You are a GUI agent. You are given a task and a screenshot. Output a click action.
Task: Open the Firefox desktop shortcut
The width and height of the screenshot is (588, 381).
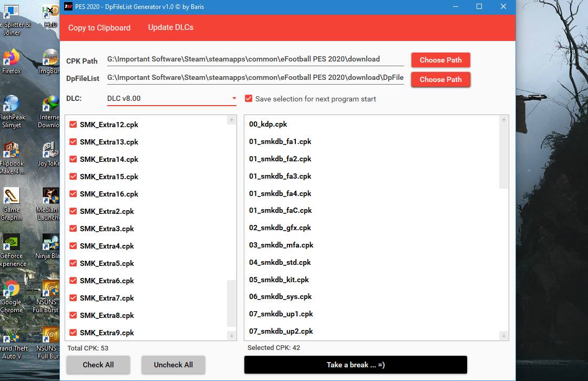pyautogui.click(x=11, y=61)
